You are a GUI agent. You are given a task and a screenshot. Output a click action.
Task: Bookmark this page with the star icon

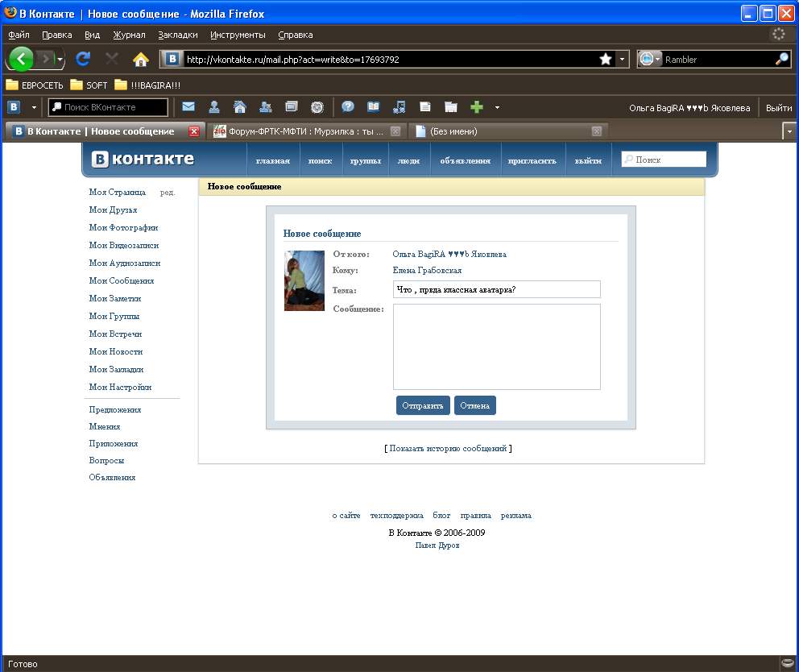click(x=606, y=59)
